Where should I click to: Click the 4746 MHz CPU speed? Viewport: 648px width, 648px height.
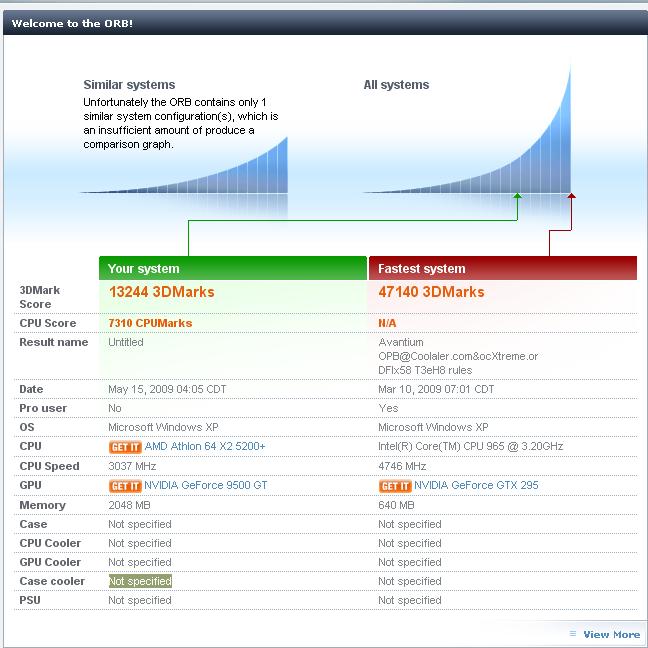[402, 466]
